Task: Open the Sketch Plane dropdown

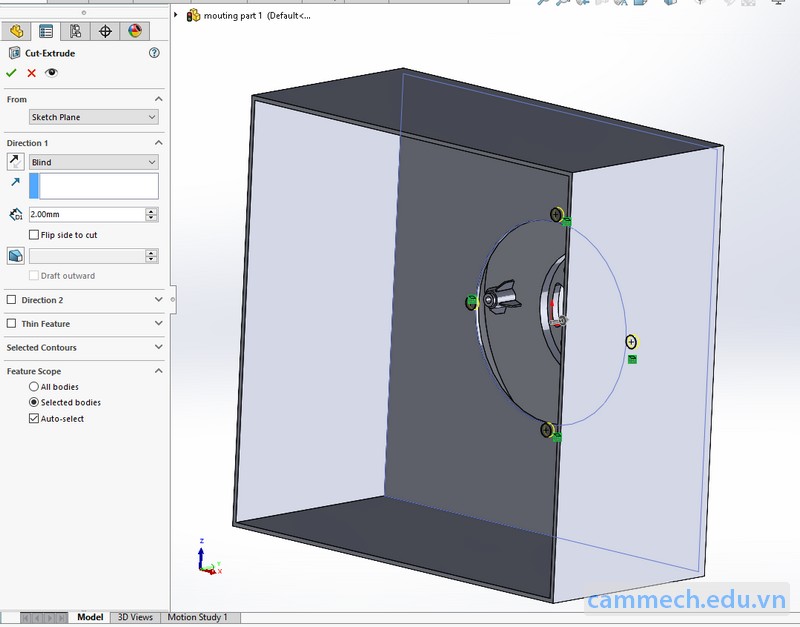Action: pyautogui.click(x=93, y=117)
